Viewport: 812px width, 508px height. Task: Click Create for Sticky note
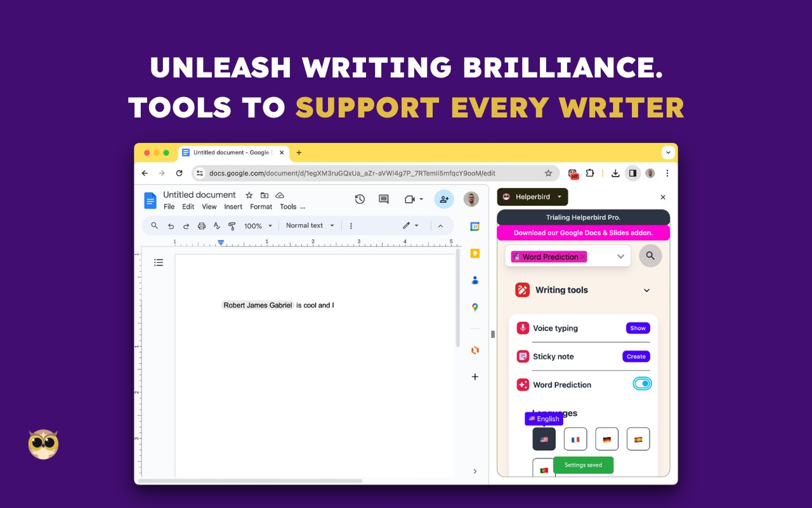636,356
